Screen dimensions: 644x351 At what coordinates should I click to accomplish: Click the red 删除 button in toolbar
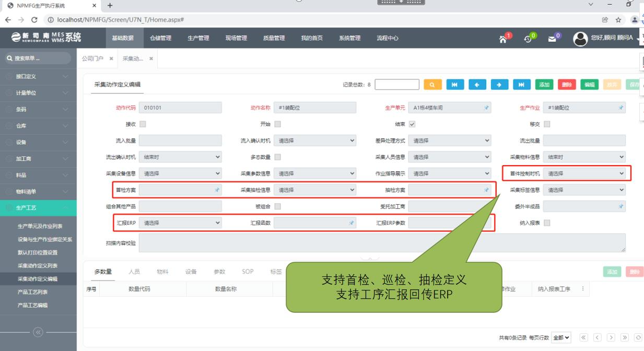[x=567, y=85]
